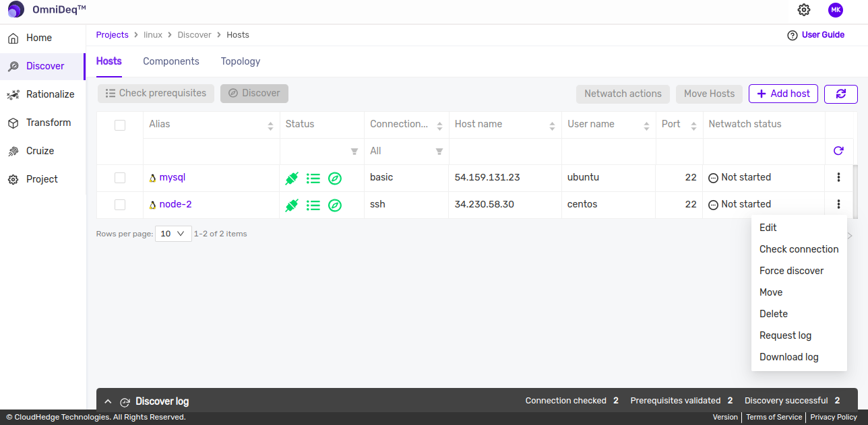Open the mysql host alias link

coord(173,178)
